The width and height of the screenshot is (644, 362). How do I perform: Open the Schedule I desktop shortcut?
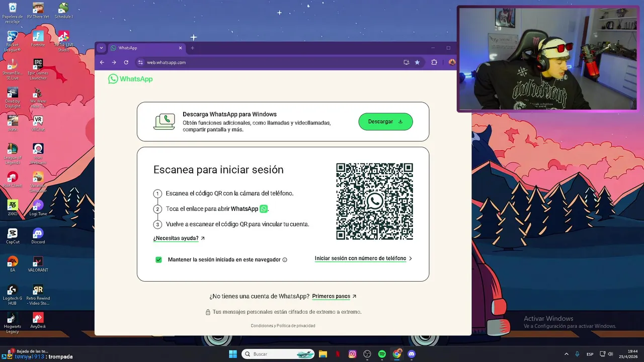pyautogui.click(x=63, y=11)
